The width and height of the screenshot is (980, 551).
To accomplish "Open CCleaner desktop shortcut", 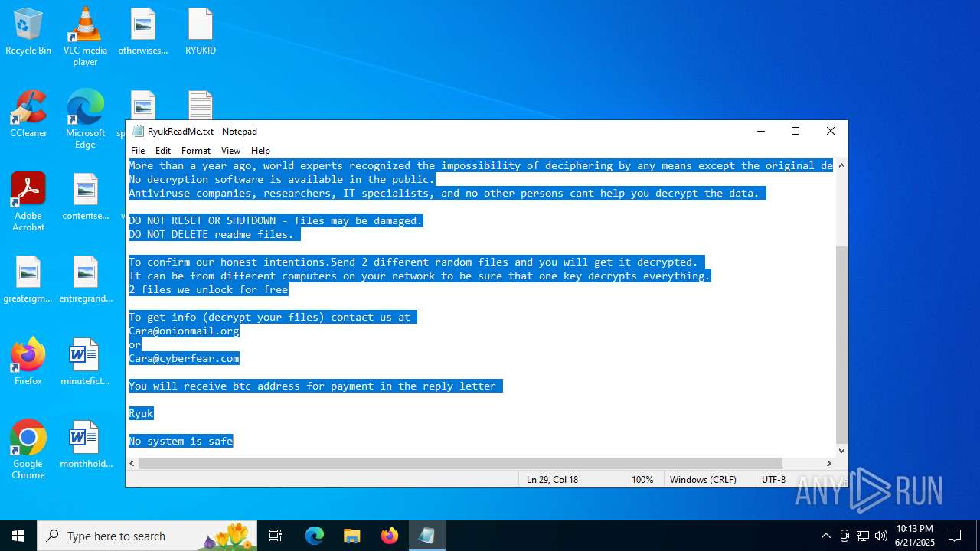I will (28, 115).
